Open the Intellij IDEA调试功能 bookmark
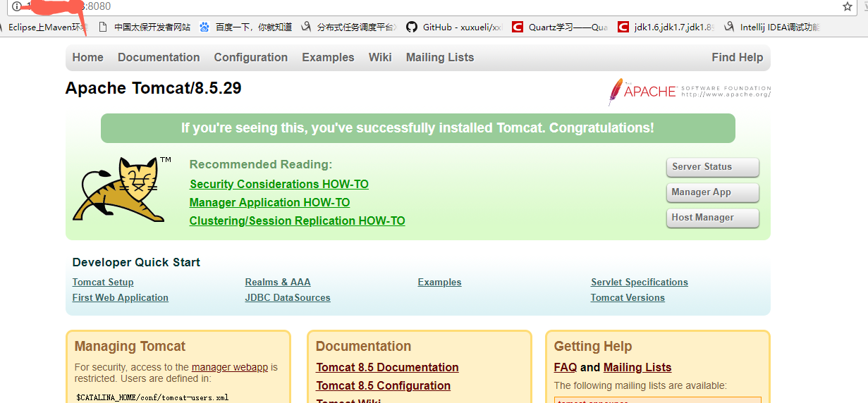 coord(772,27)
